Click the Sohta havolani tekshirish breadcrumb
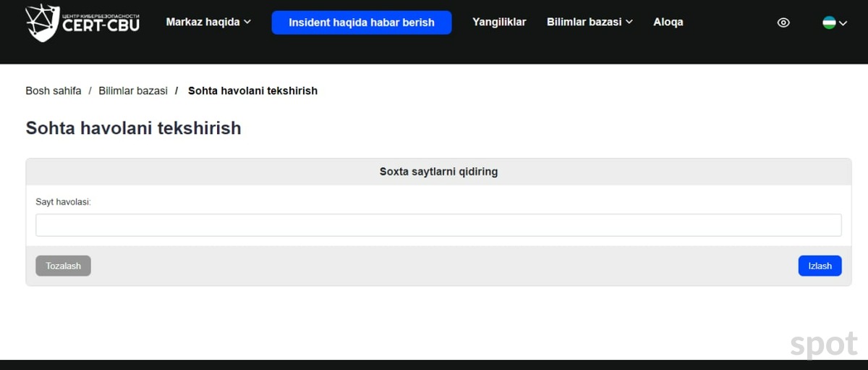 click(252, 91)
